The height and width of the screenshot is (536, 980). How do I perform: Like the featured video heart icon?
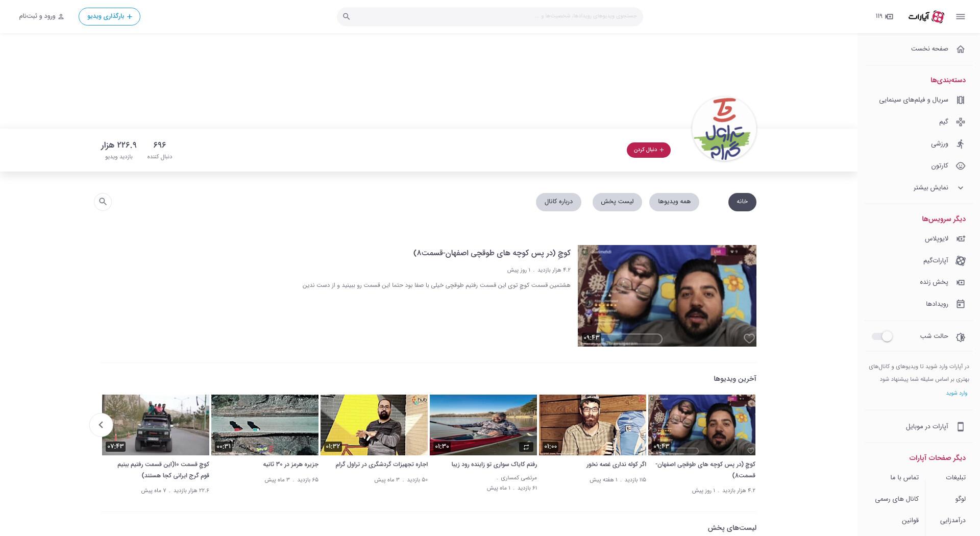coord(749,338)
